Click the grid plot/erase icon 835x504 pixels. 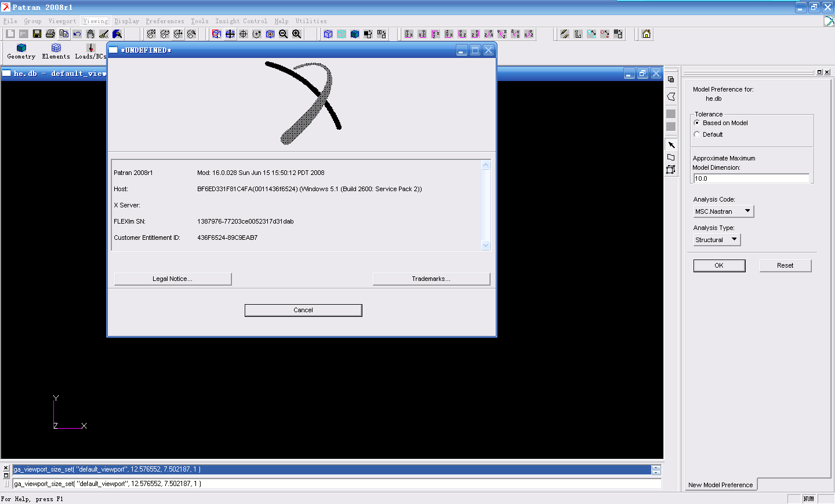618,34
